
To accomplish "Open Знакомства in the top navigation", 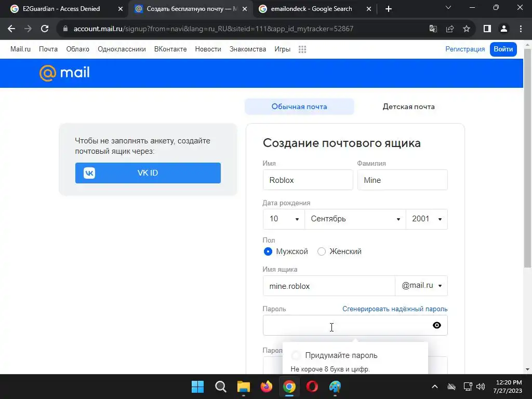I will pos(248,49).
